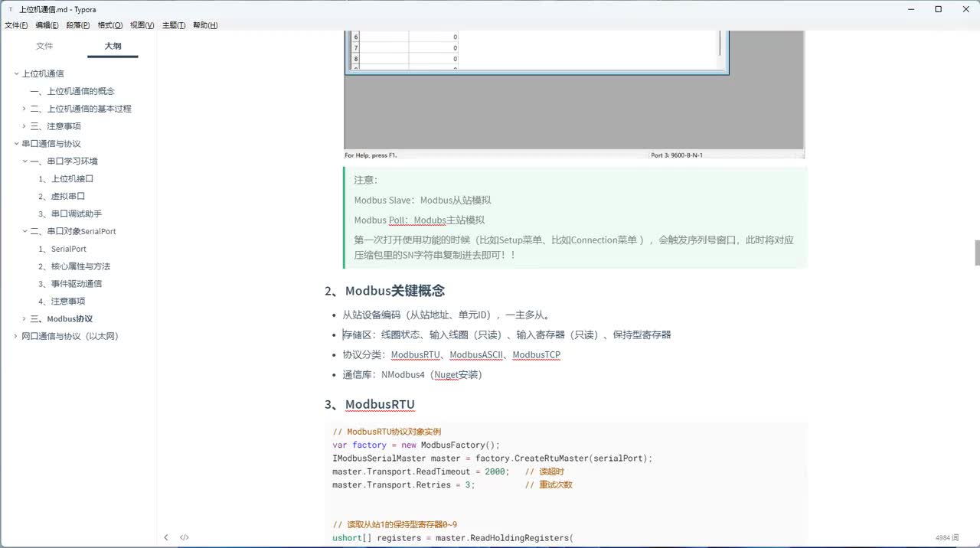Click the Nuget text in 通信库 bullet

point(446,375)
